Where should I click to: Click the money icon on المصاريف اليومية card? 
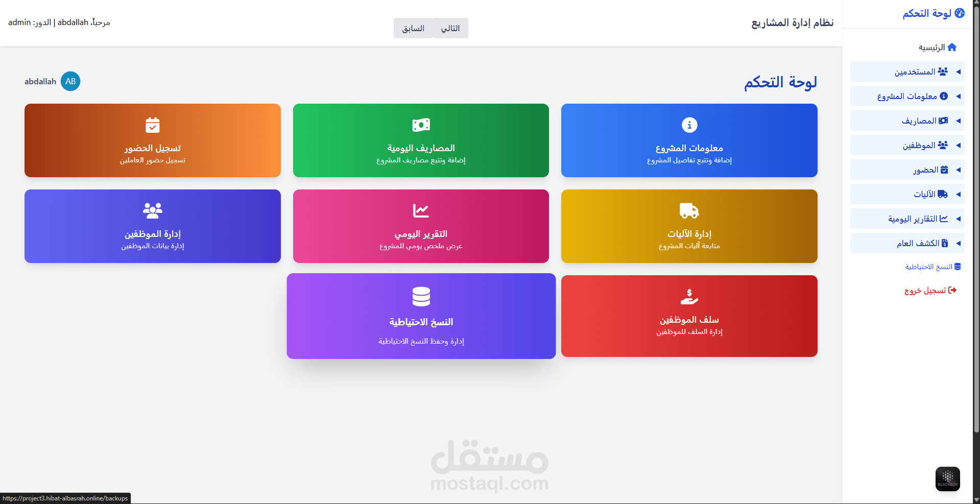point(420,125)
